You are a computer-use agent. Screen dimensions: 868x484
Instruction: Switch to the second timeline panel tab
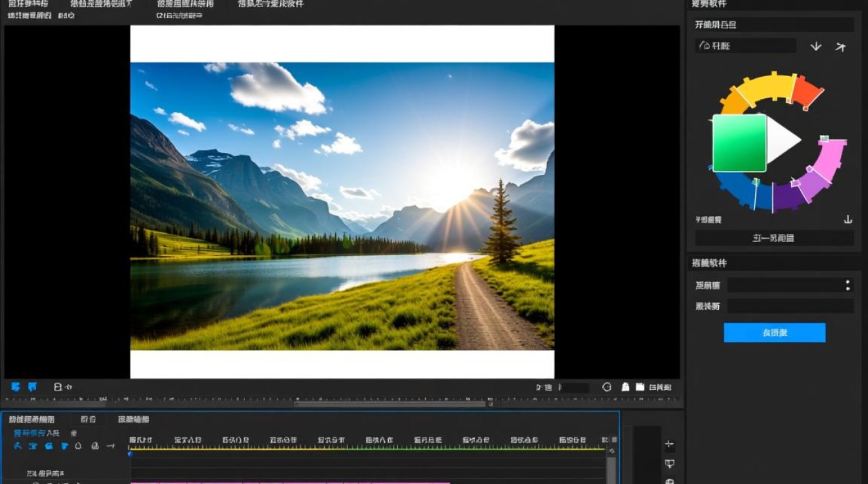click(x=88, y=419)
